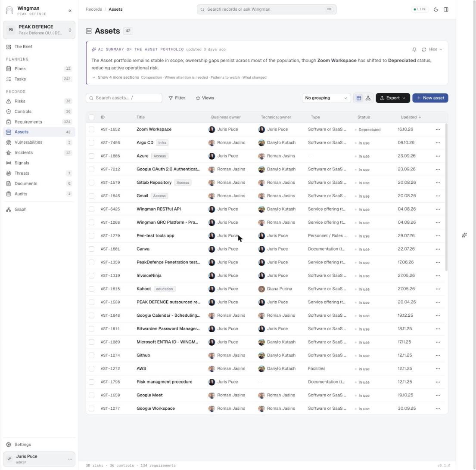
Task: Open row actions for Gmail
Action: pos(438,196)
